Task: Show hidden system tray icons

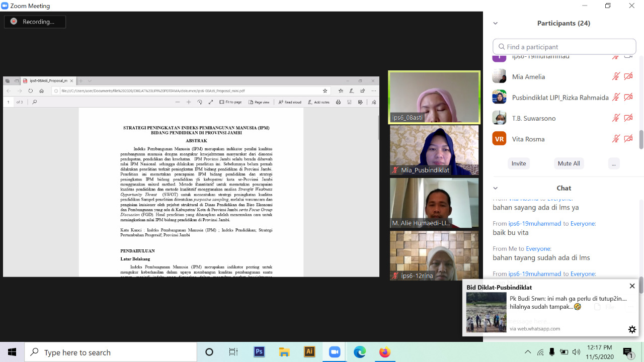Action: [x=527, y=352]
